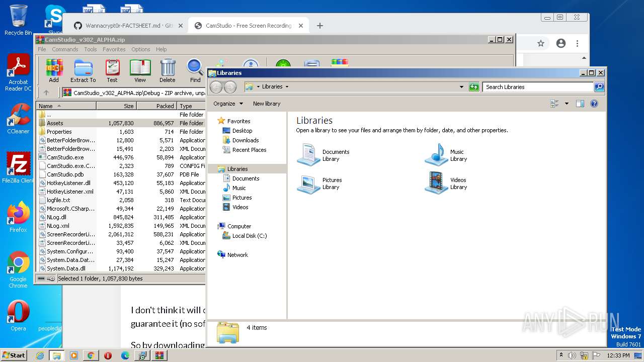Image resolution: width=644 pixels, height=362 pixels.
Task: Open WinRAR Tools menu
Action: click(x=91, y=49)
